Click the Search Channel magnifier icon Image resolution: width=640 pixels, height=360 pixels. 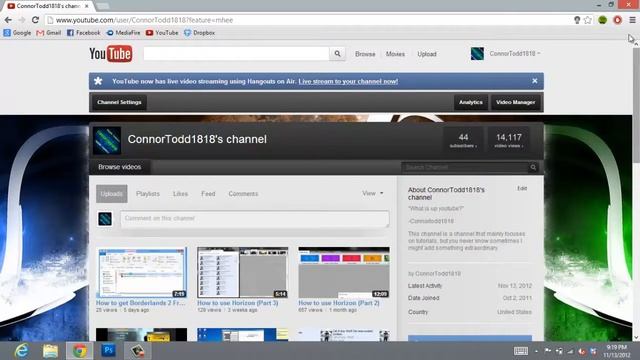click(533, 167)
